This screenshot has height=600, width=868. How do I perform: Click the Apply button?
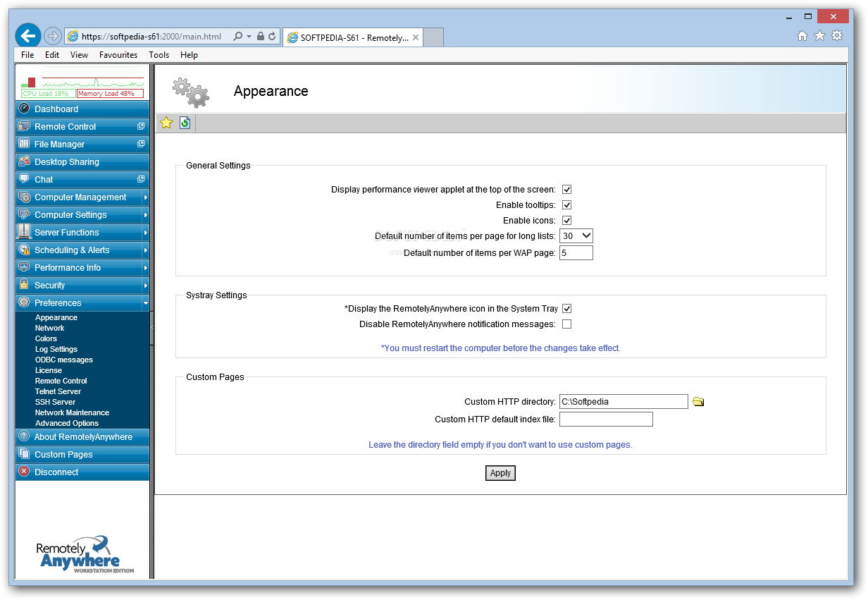500,473
